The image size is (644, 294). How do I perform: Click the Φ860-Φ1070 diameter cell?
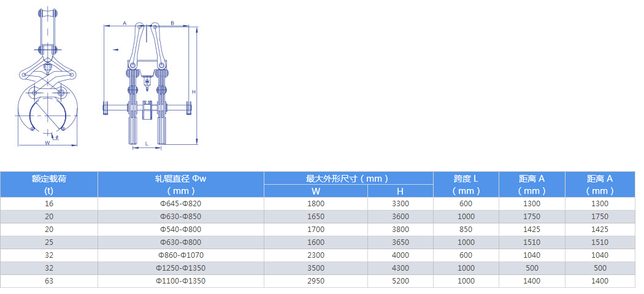[180, 255]
